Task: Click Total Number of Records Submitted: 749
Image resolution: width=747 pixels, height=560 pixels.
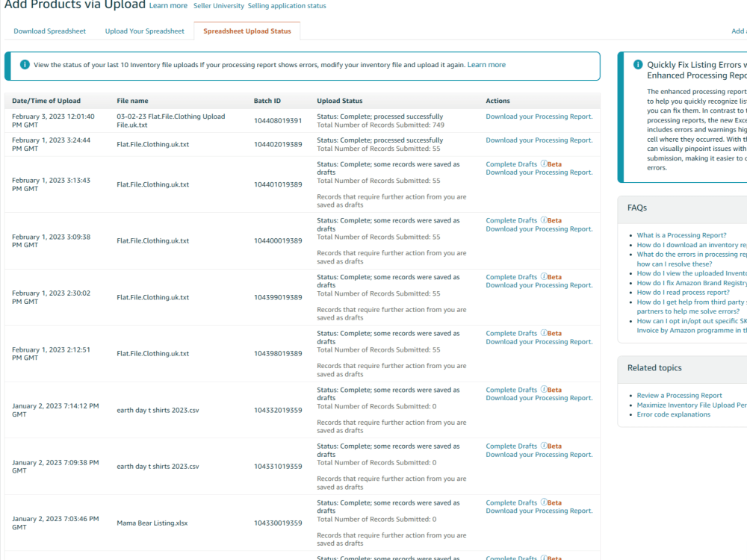Action: click(381, 125)
